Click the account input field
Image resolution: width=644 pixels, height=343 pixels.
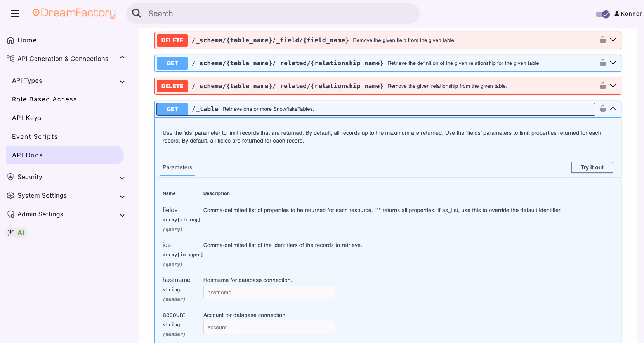pos(269,327)
